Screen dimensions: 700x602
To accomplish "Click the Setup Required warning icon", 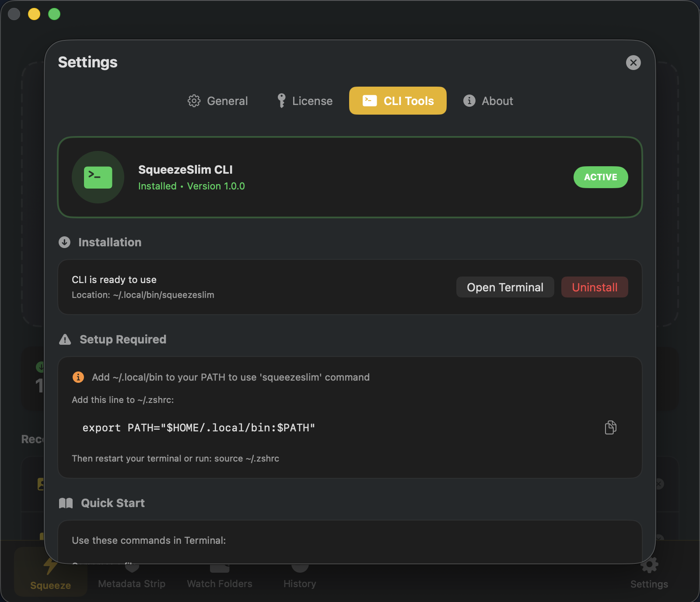I will (x=65, y=339).
